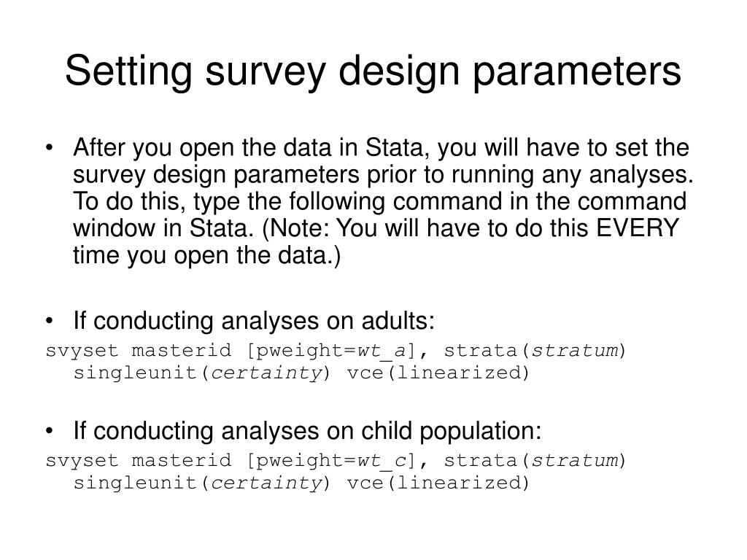The width and height of the screenshot is (747, 560).
Task: Click first "svyset" command word for adults
Action: (82, 351)
